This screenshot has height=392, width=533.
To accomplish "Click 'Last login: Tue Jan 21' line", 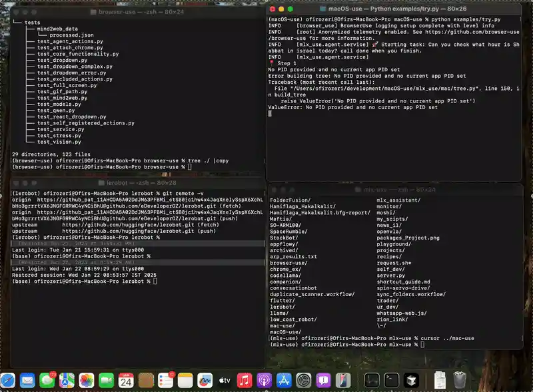I will click(x=78, y=250).
